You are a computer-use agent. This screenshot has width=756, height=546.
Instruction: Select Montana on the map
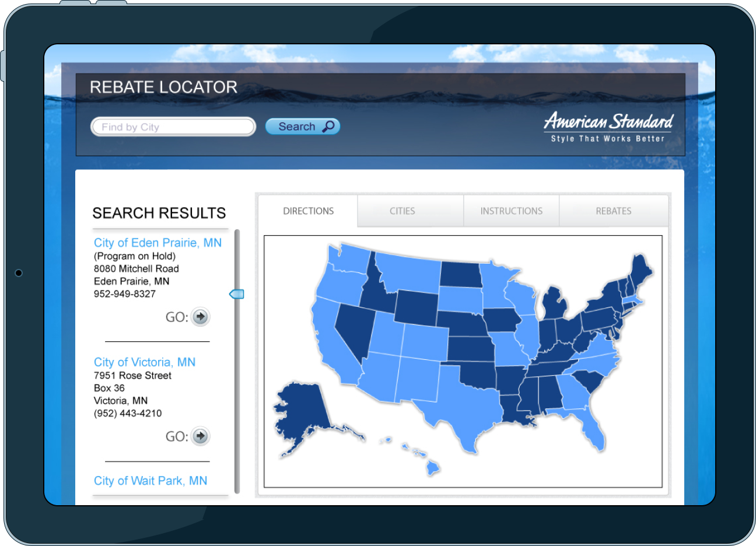tap(408, 272)
